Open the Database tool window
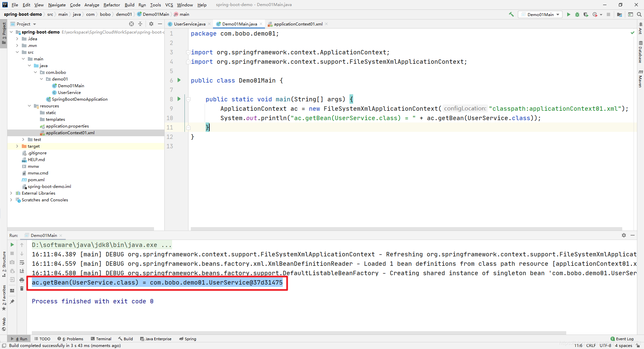644x349 pixels. [640, 52]
